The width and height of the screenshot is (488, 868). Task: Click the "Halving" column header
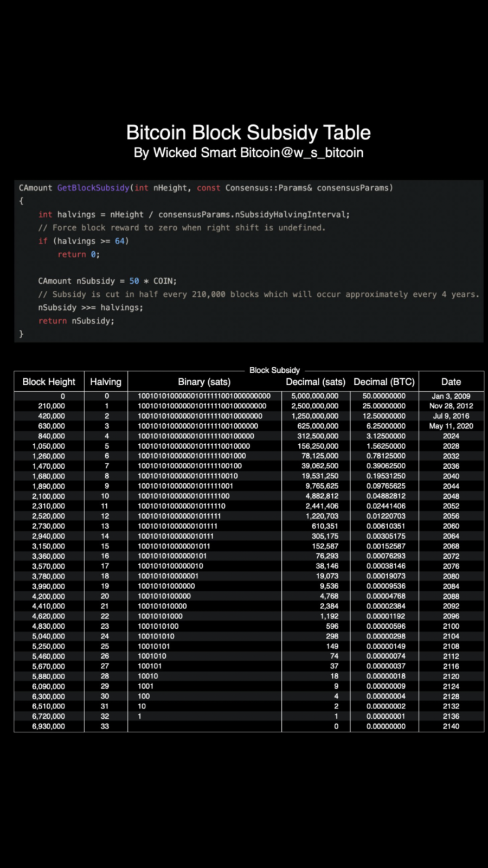[x=106, y=382]
